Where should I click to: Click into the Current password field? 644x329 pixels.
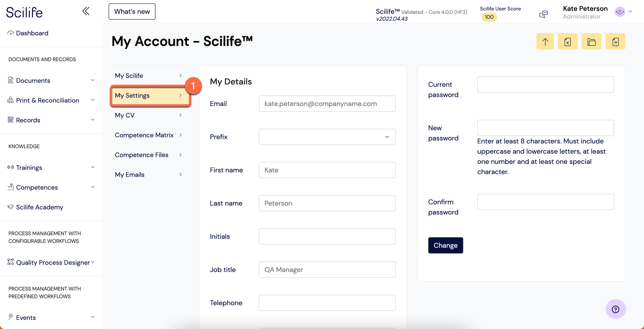[x=545, y=84]
